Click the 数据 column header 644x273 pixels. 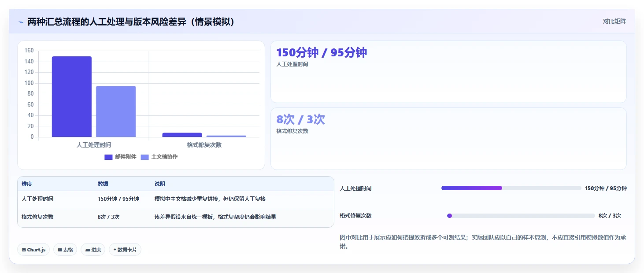pos(103,184)
